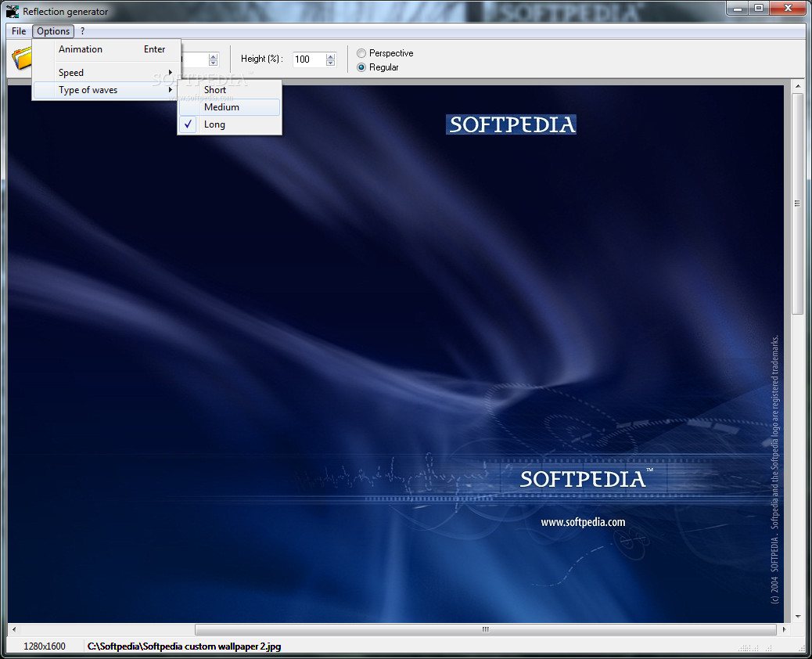Expand the Speed submenu
812x659 pixels.
[x=106, y=73]
